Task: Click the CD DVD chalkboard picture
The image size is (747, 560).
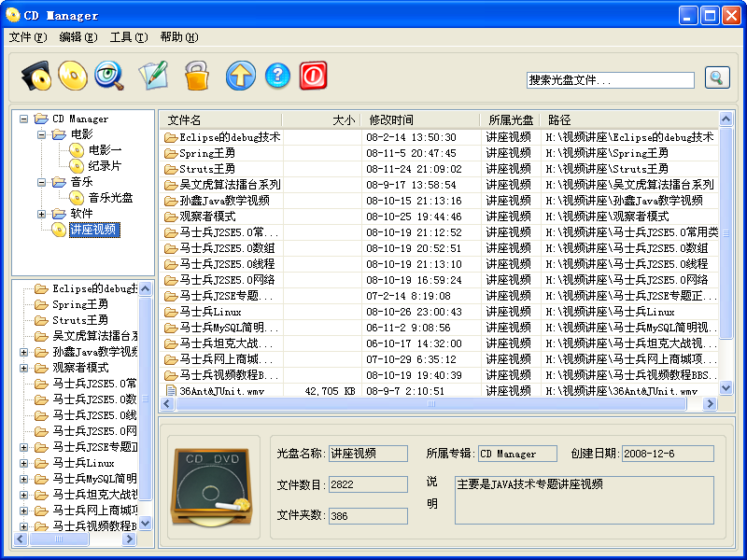Action: tap(213, 486)
